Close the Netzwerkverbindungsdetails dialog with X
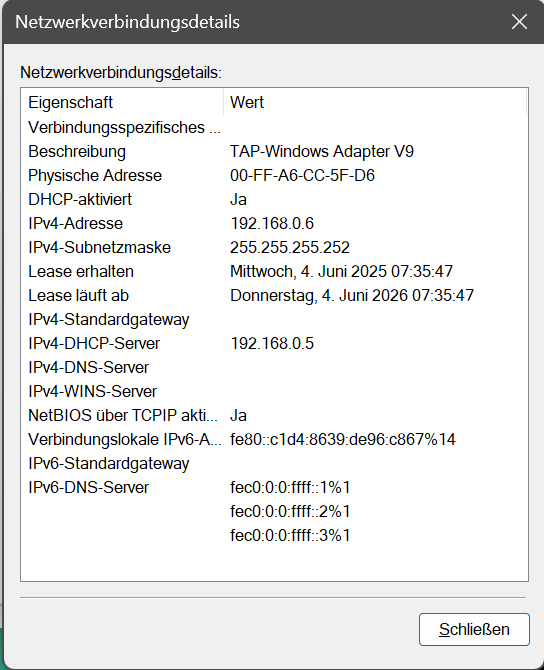Viewport: 544px width, 670px height. pos(519,21)
